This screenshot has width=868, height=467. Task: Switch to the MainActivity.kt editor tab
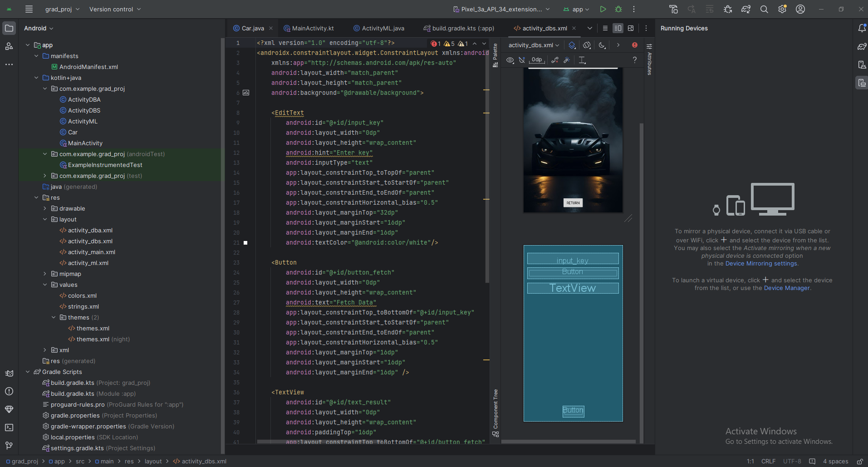pyautogui.click(x=313, y=28)
